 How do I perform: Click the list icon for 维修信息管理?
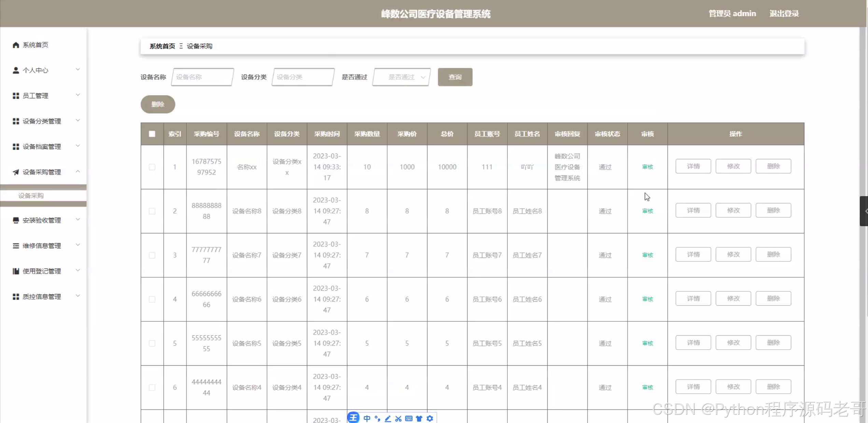[16, 246]
